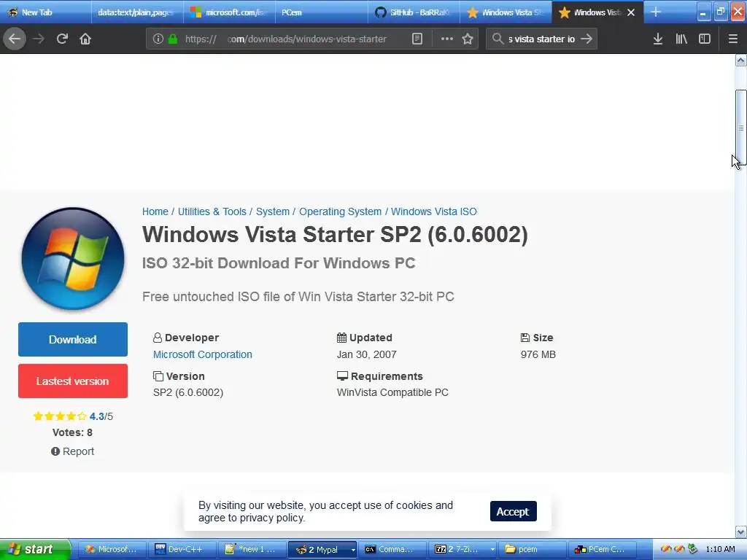Open the browser home page
The width and height of the screenshot is (747, 560).
click(x=85, y=39)
